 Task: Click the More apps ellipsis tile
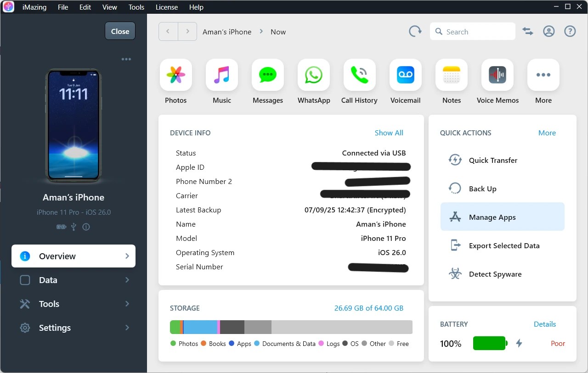coord(543,75)
